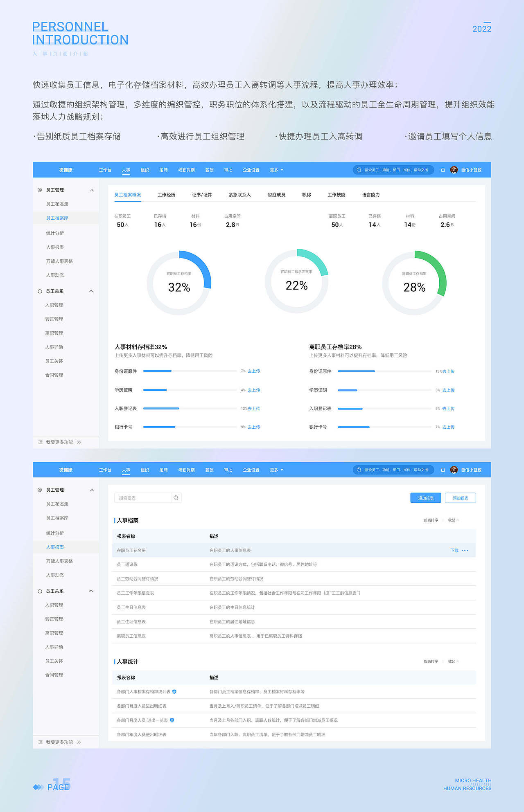Click the 28% 离职员工存档率 donut chart
Screen dimensions: 524x812
pyautogui.click(x=414, y=283)
